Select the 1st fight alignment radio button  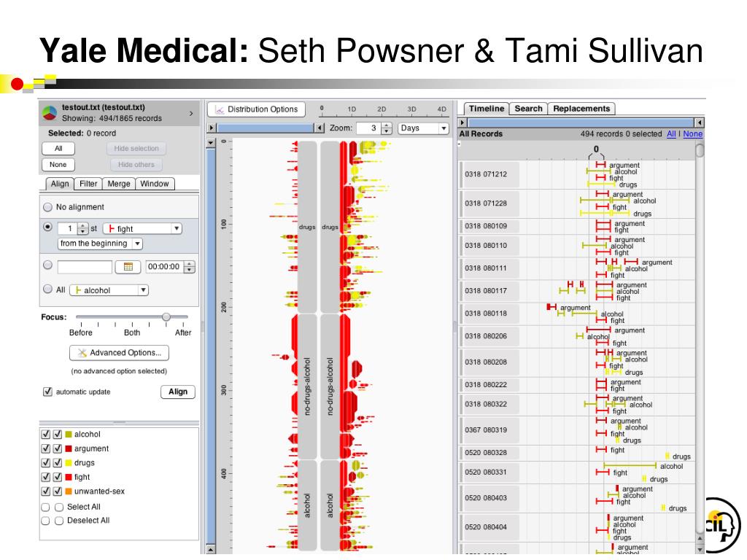pos(47,227)
